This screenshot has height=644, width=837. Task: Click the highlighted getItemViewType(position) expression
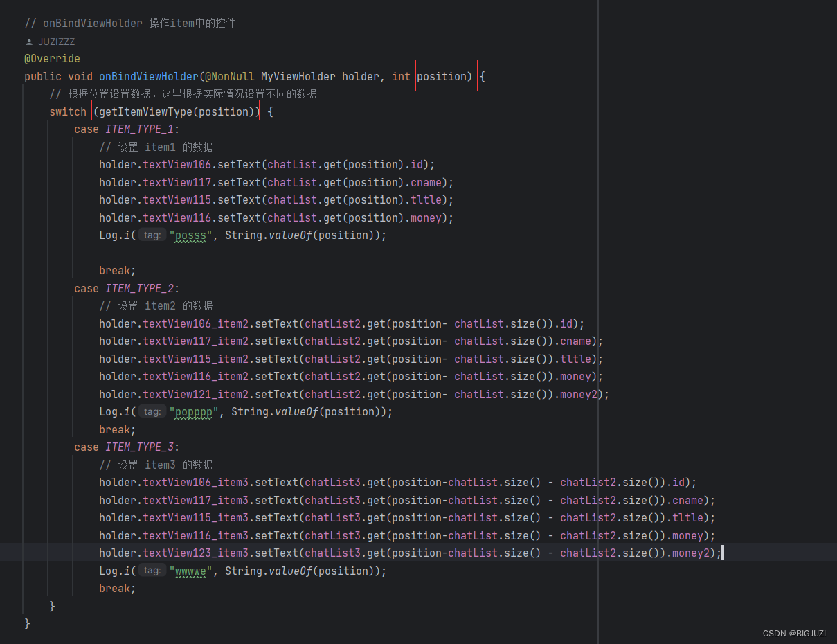point(176,111)
